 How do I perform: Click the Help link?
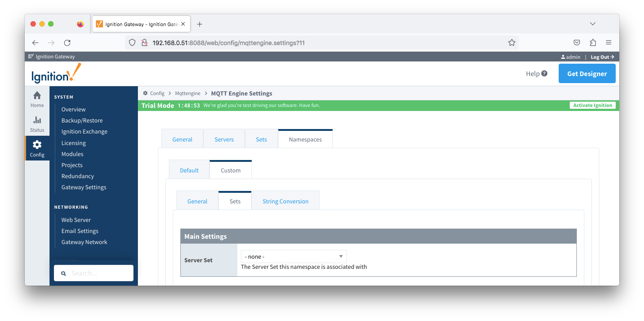coord(533,74)
